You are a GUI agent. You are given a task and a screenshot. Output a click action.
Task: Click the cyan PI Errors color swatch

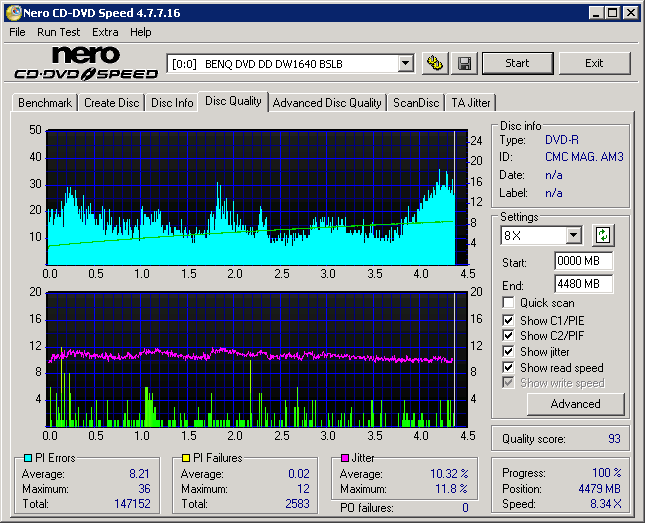click(x=27, y=458)
